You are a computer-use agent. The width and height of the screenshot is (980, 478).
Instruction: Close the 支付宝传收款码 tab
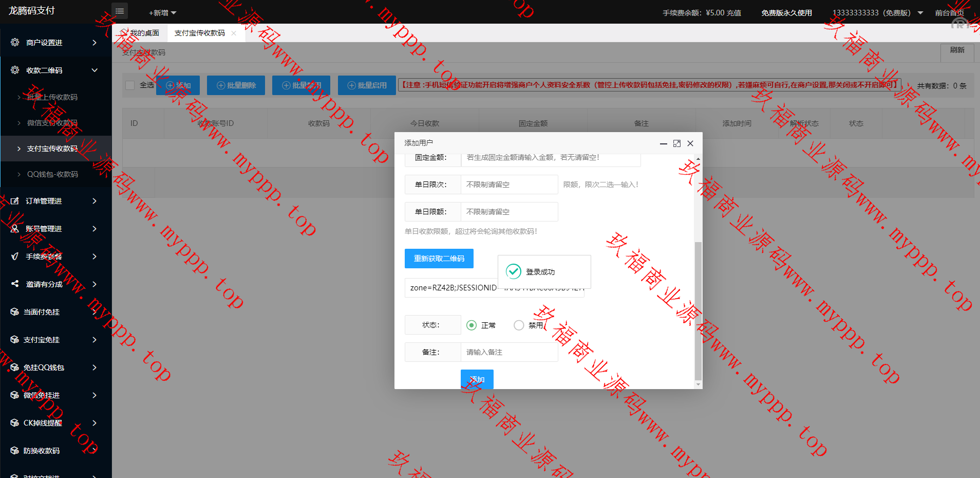234,33
